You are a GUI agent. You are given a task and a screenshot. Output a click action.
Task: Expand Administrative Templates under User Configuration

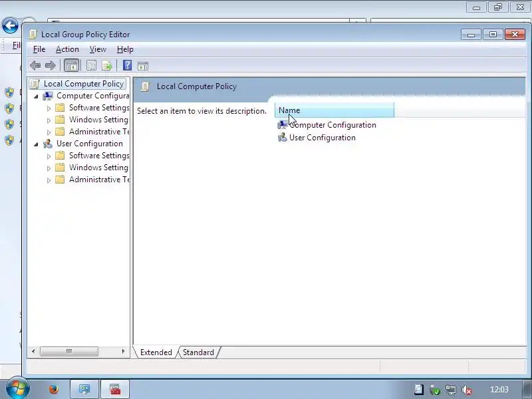pyautogui.click(x=49, y=180)
